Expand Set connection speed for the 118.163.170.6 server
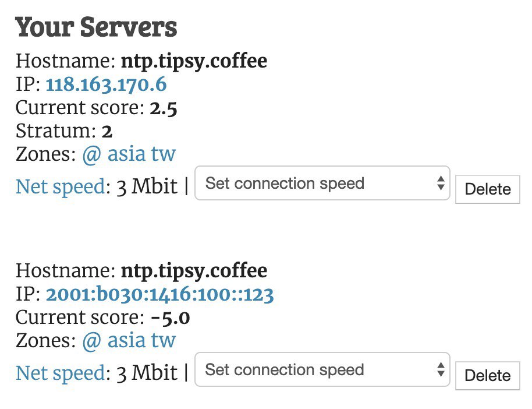The image size is (532, 409). click(x=322, y=183)
